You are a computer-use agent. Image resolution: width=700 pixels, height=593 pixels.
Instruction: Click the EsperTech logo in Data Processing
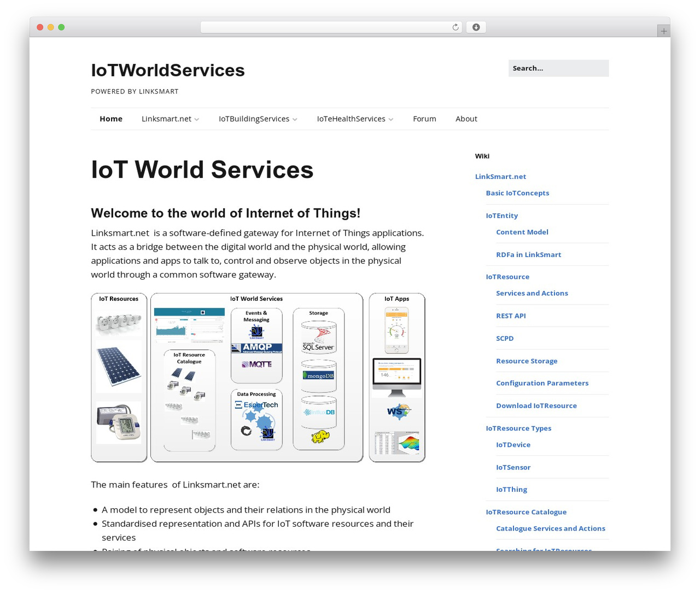click(256, 405)
